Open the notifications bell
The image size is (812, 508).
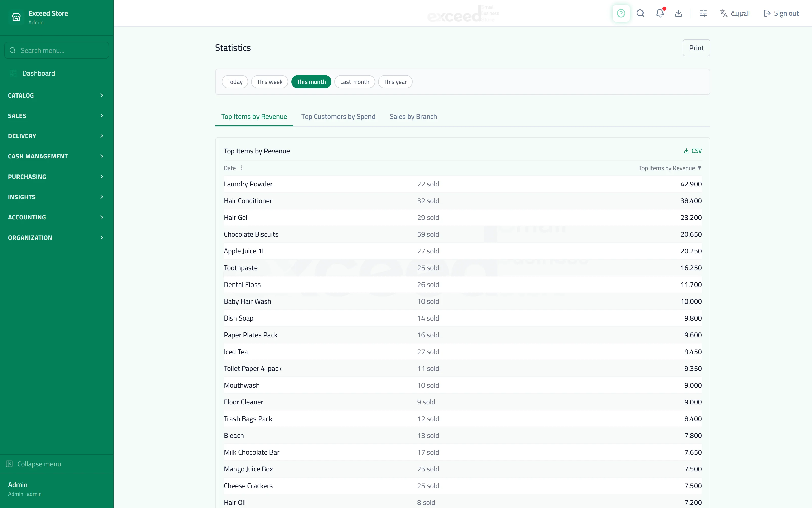(x=660, y=13)
